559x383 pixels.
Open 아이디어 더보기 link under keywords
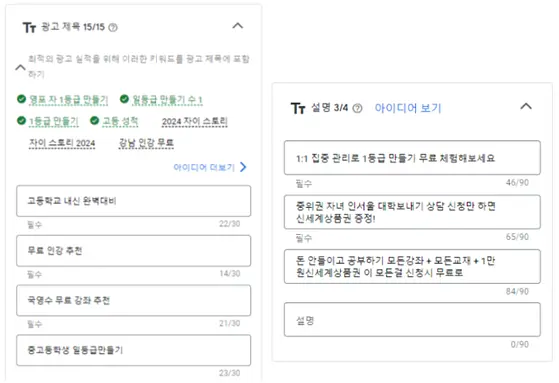pos(204,167)
